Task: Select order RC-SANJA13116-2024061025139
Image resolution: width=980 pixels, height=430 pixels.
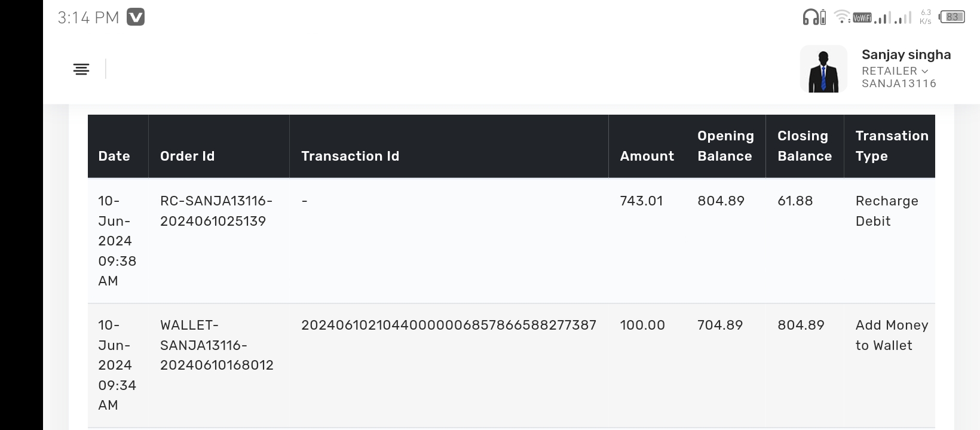Action: point(216,211)
